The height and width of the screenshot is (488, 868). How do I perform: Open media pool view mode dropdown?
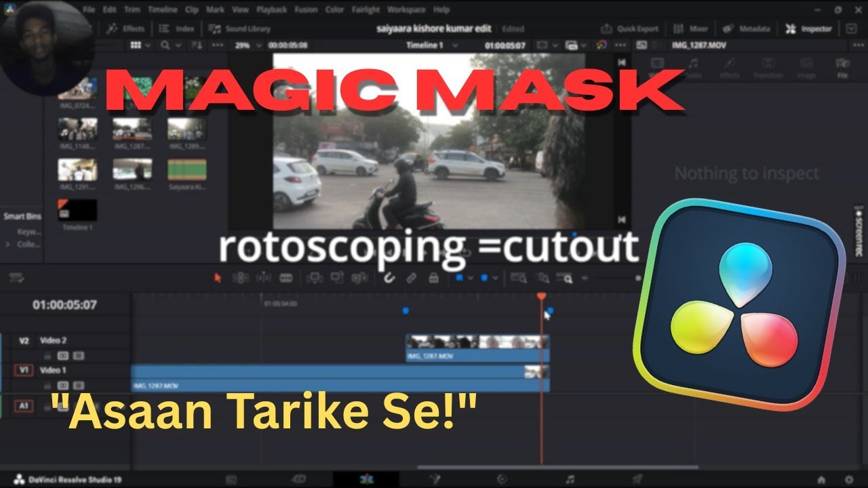141,45
